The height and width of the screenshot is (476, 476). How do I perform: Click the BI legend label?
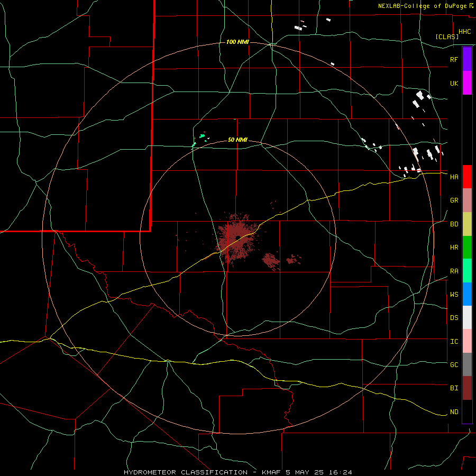(454, 388)
